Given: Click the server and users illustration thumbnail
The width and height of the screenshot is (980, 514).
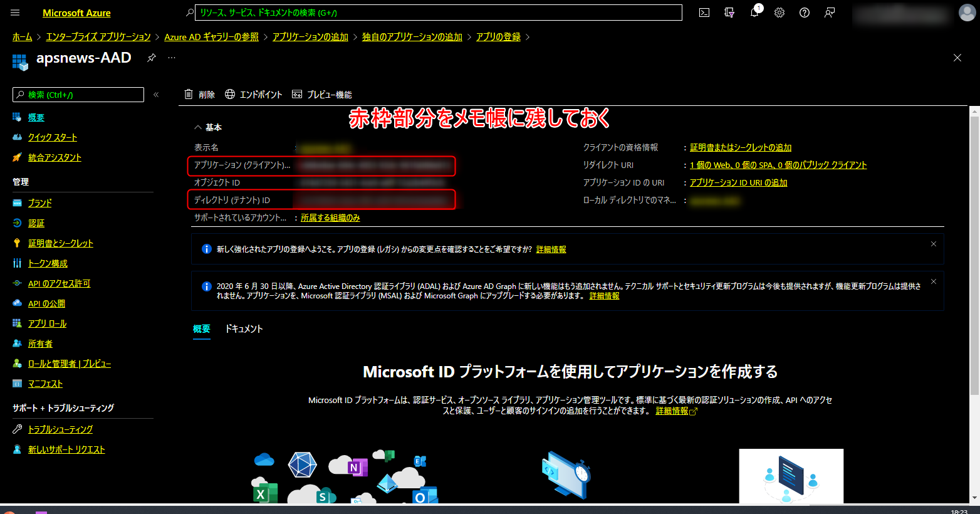Looking at the screenshot, I should pyautogui.click(x=791, y=476).
